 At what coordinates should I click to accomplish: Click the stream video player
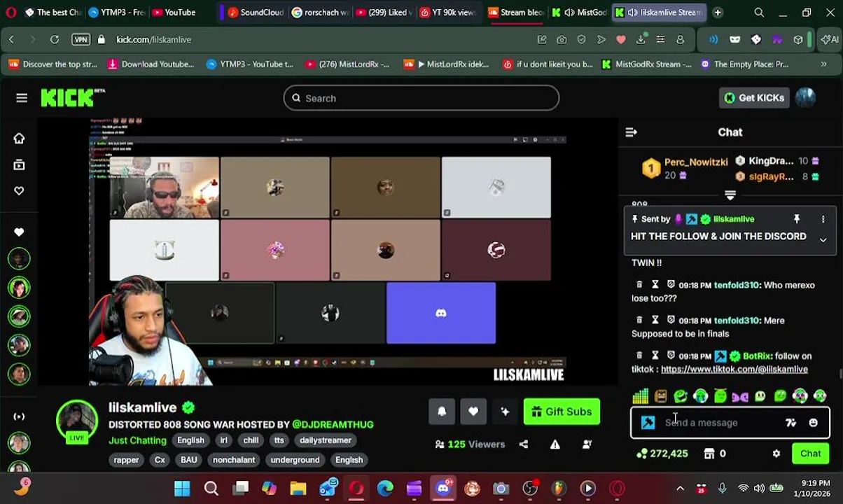click(328, 252)
